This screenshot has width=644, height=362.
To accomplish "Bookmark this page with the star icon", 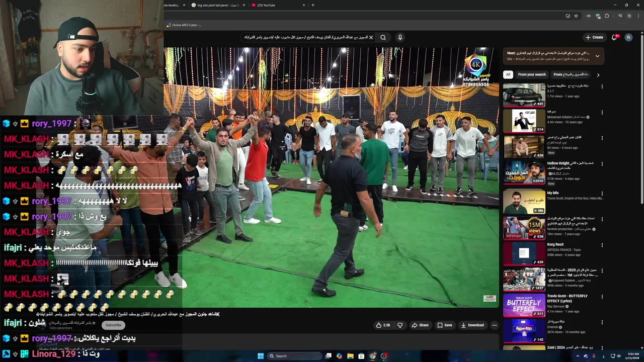I will pyautogui.click(x=576, y=16).
